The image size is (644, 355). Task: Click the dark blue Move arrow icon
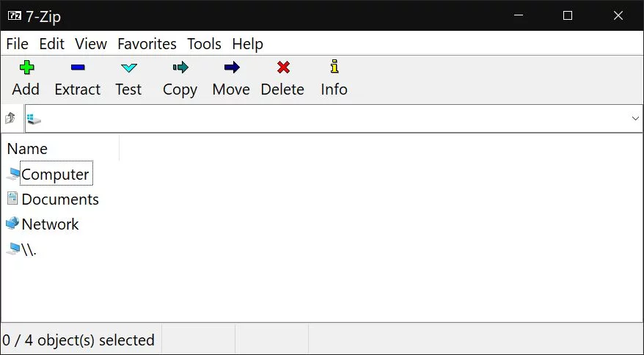tap(232, 67)
